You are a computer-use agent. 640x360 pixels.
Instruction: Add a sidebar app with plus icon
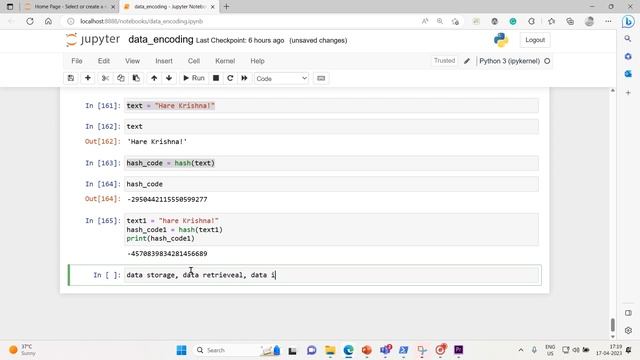pyautogui.click(x=628, y=93)
